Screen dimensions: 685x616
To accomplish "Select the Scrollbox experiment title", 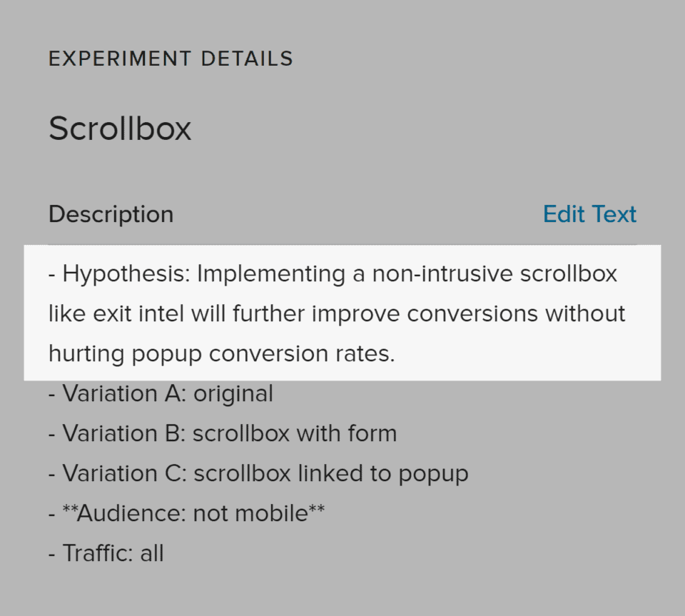I will [x=120, y=128].
